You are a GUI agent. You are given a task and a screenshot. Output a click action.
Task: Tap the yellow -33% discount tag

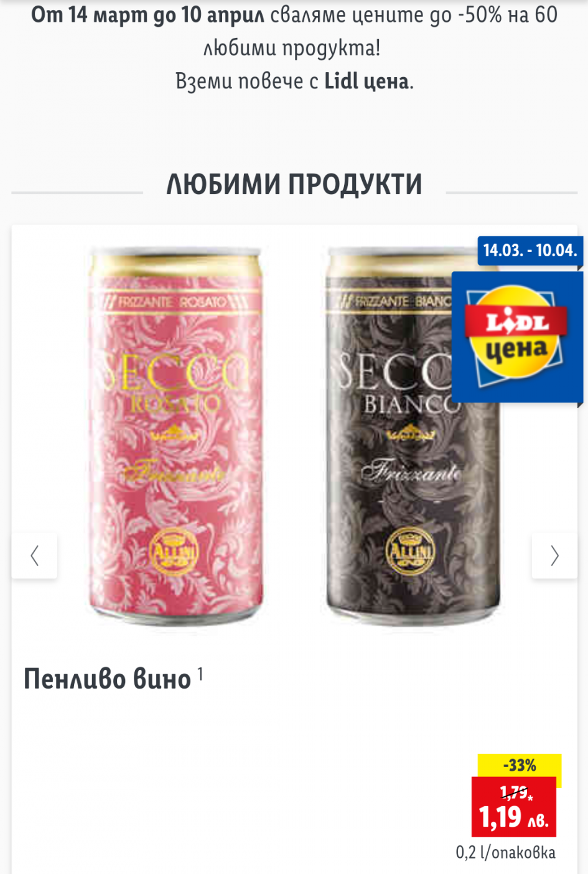pos(520,765)
